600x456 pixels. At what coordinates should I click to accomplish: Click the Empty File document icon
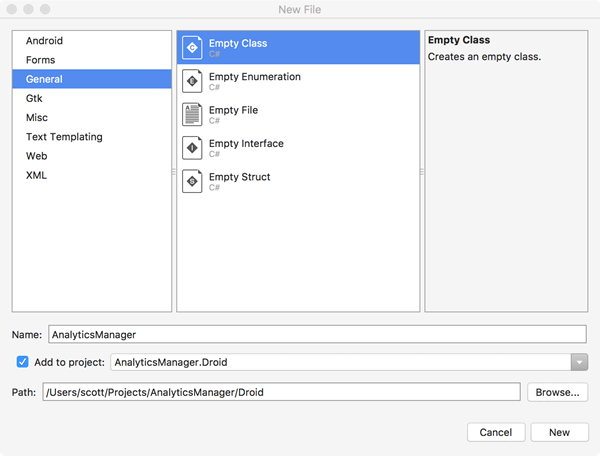(x=193, y=115)
